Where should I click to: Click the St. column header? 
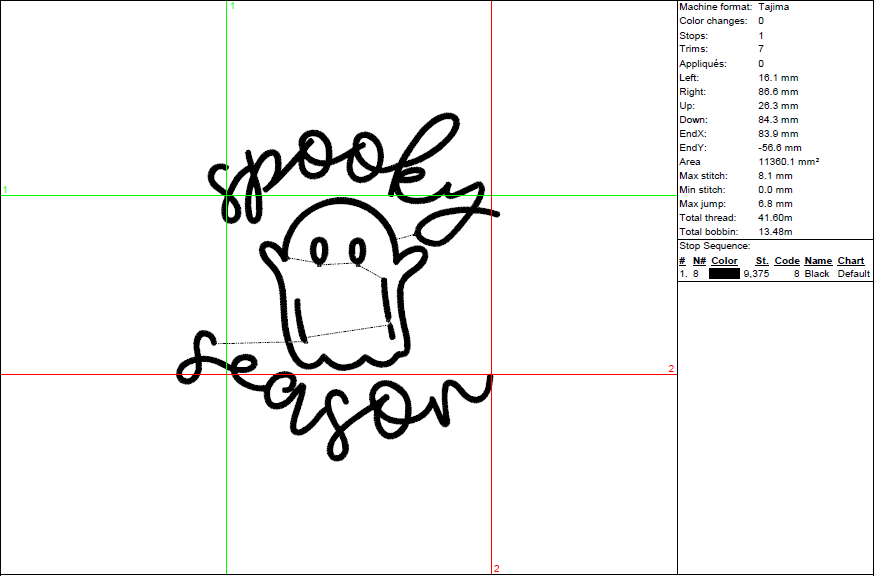coord(762,261)
